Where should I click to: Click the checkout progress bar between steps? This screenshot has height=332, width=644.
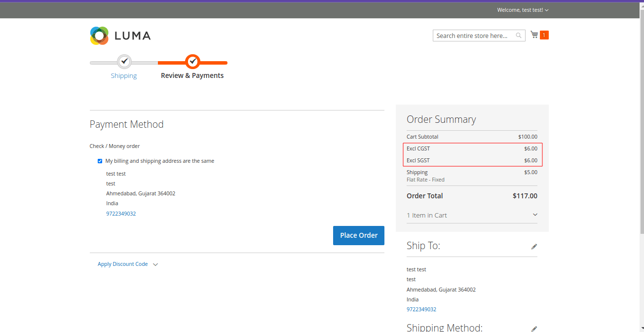click(x=158, y=61)
